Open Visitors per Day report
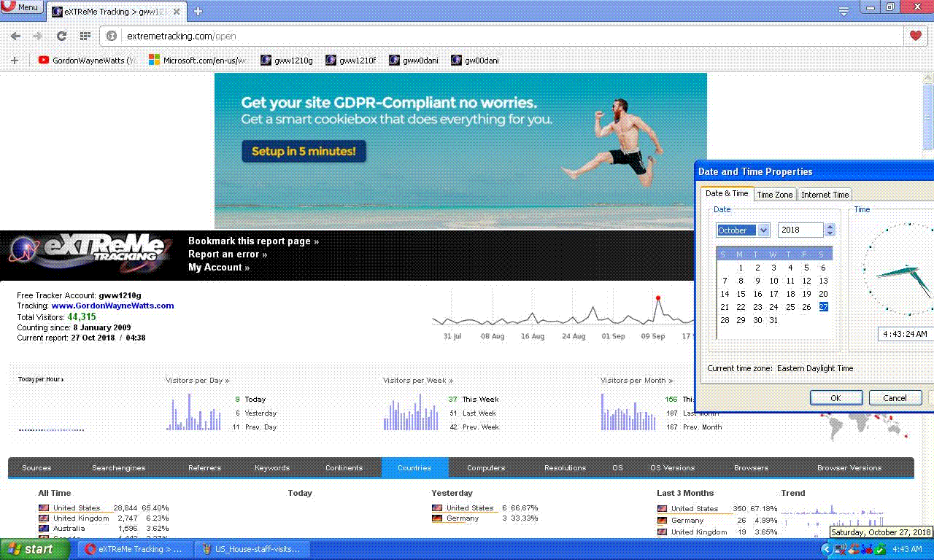Screen dimensions: 934x560 pos(197,381)
